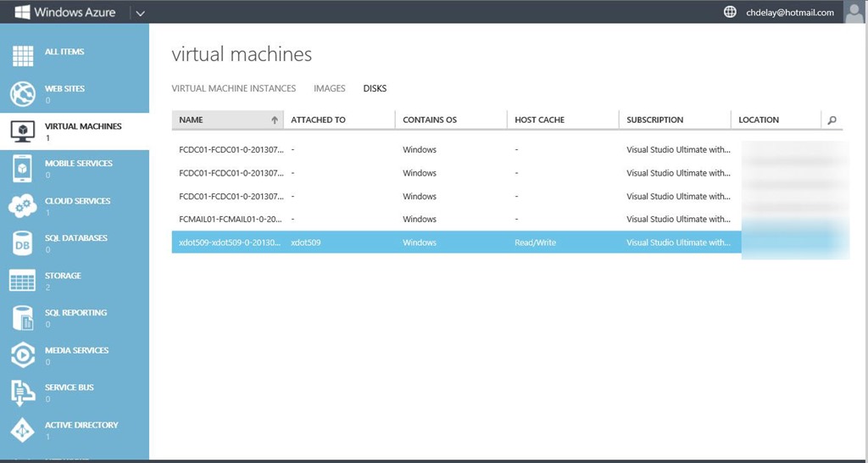Click the Read/Write host cache cell
The height and width of the screenshot is (463, 868).
click(x=536, y=243)
